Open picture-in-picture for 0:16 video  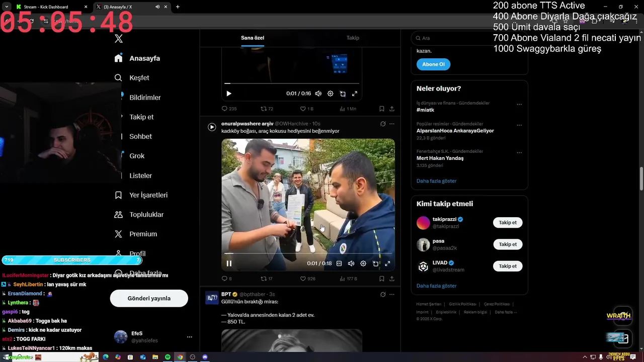[343, 94]
